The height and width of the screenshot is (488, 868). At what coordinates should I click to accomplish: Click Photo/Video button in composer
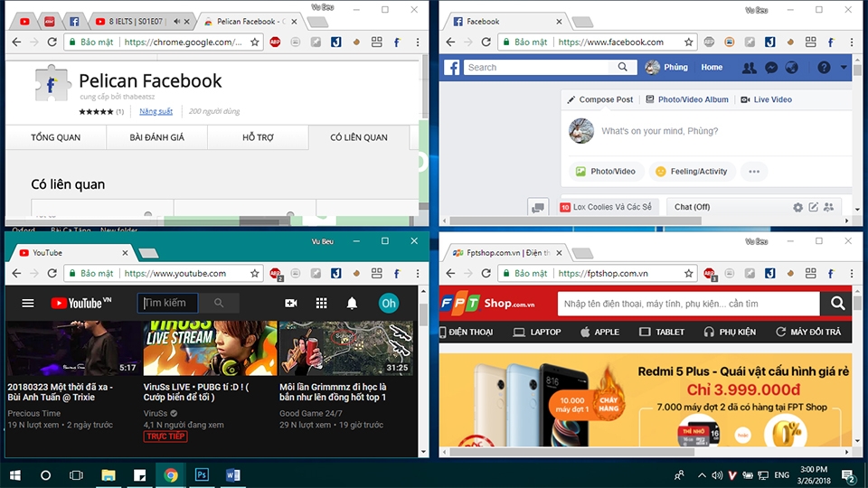[x=606, y=172]
